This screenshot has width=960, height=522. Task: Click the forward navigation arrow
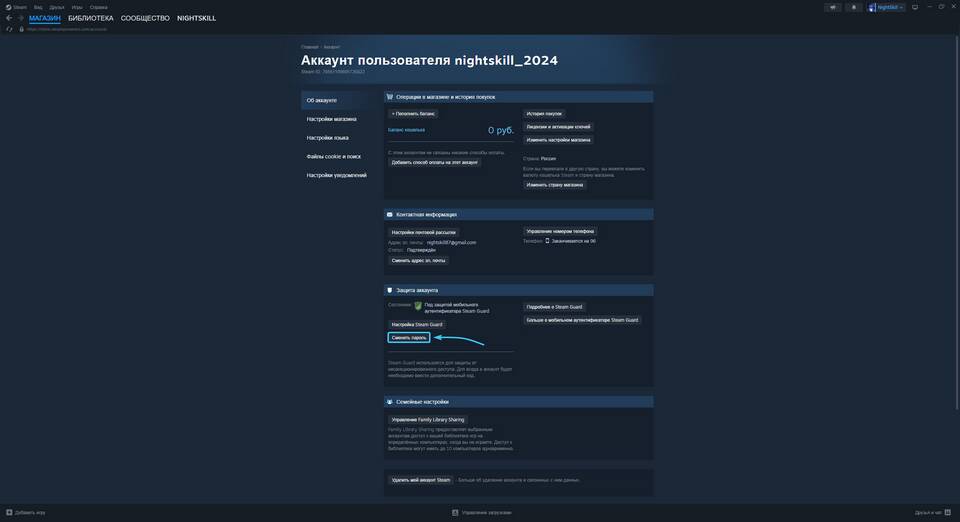click(20, 18)
